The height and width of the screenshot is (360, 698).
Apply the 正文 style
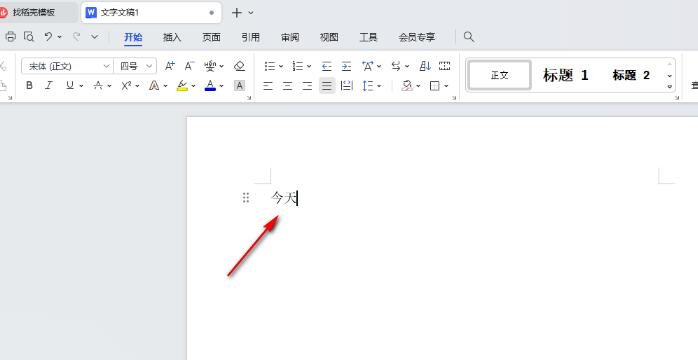pos(499,75)
